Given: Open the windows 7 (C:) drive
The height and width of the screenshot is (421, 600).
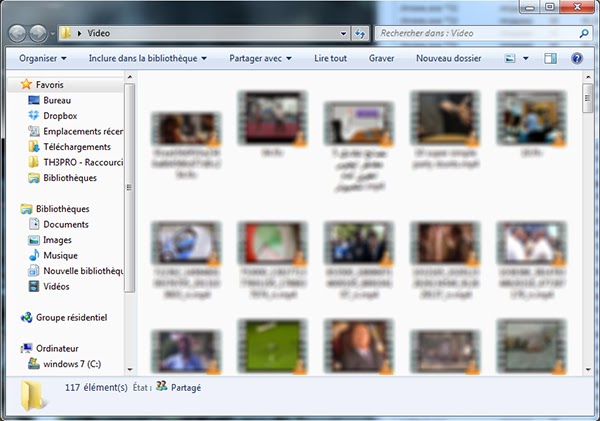Looking at the screenshot, I should tap(72, 364).
